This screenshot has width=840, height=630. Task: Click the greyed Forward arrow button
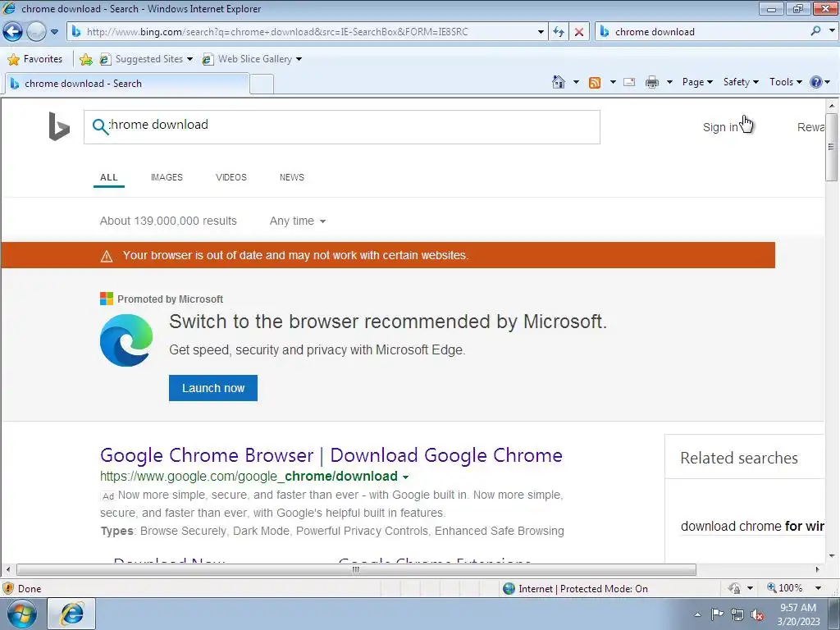36,32
